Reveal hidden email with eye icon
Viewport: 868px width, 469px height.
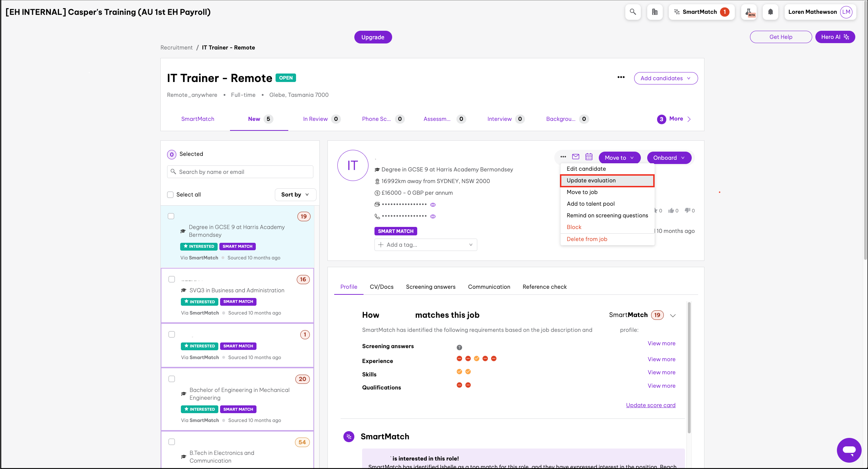click(433, 205)
